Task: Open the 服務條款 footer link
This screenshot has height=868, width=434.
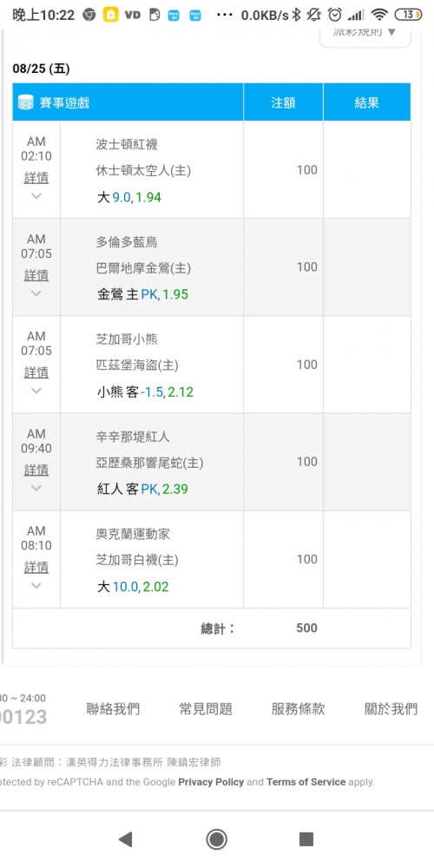Action: [x=299, y=708]
